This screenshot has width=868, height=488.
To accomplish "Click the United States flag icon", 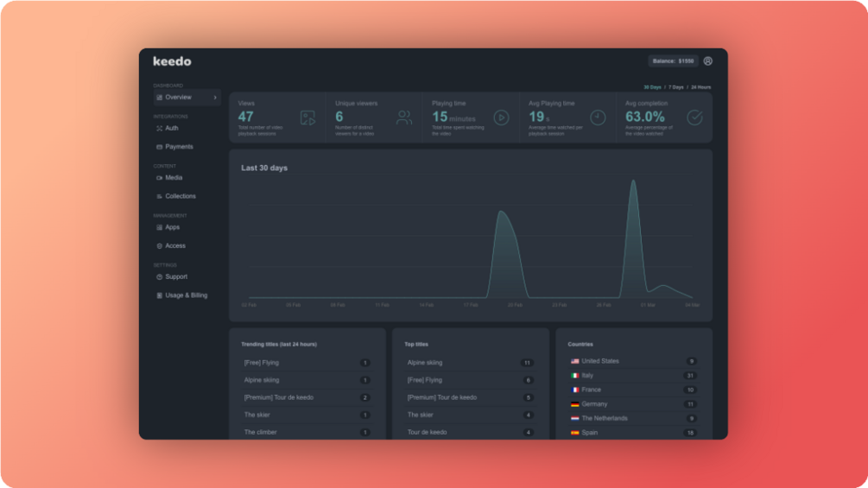I will point(574,361).
